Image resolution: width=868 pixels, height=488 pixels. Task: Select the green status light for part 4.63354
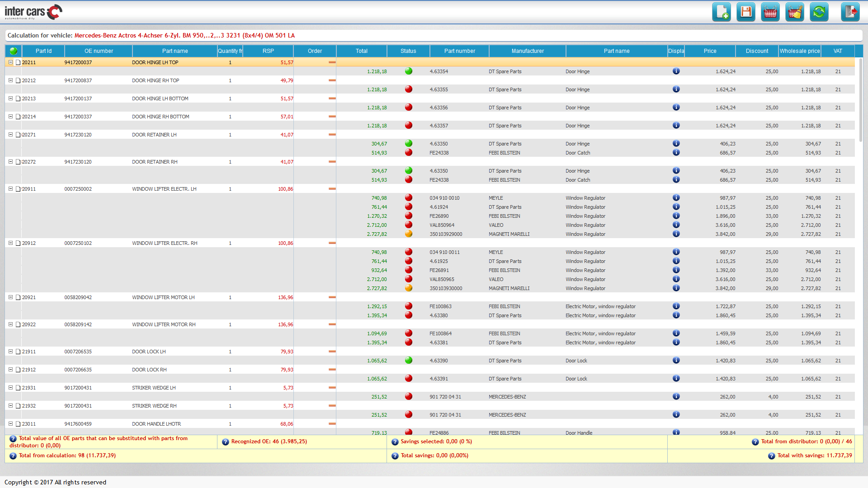click(x=409, y=71)
